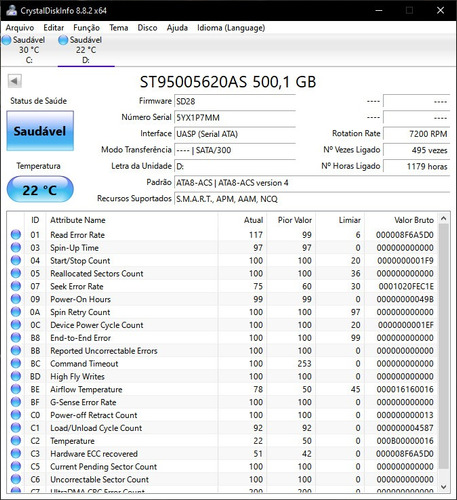Viewport: 457px width, 500px height.
Task: Click the scrollbar up arrow in attribute list
Action: (x=443, y=218)
